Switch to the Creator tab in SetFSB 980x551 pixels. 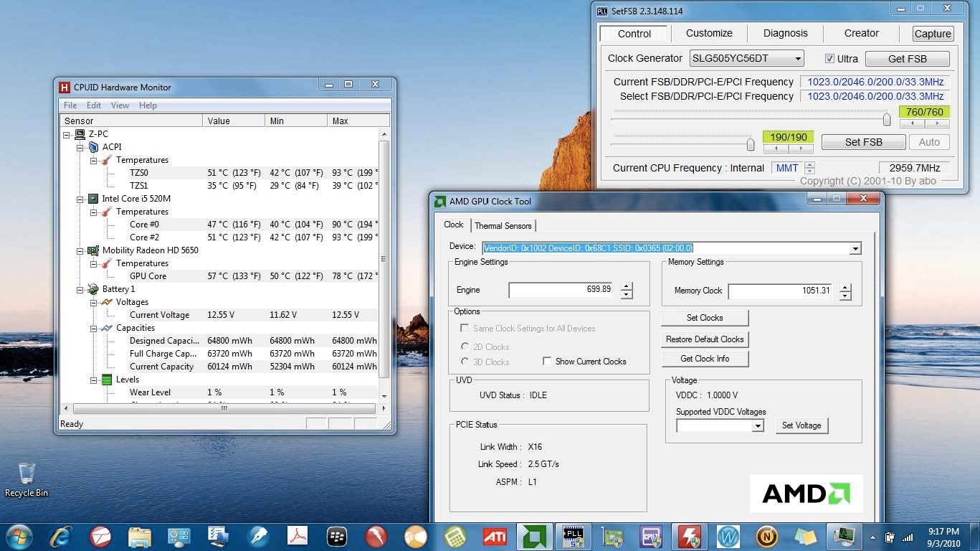click(862, 33)
